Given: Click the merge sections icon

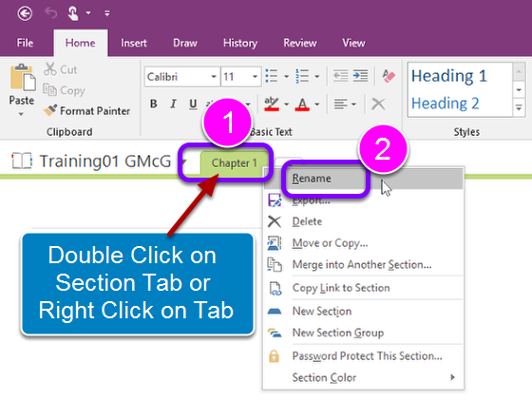Looking at the screenshot, I should click(x=275, y=265).
